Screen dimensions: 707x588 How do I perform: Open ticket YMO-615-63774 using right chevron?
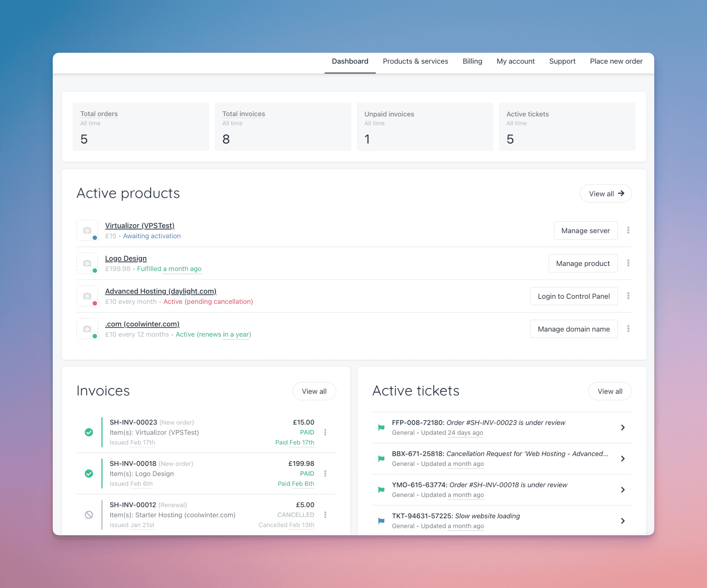tap(623, 490)
